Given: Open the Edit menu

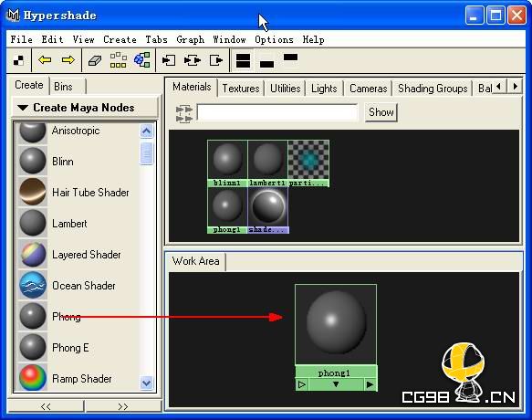Looking at the screenshot, I should [53, 40].
